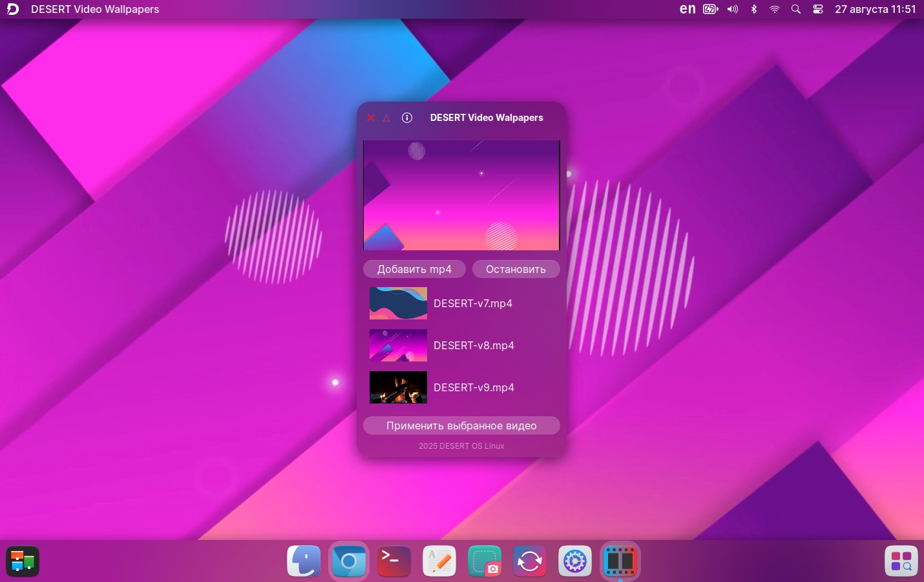Image resolution: width=924 pixels, height=582 pixels.
Task: Open the Wi-Fi network menu
Action: coord(775,9)
